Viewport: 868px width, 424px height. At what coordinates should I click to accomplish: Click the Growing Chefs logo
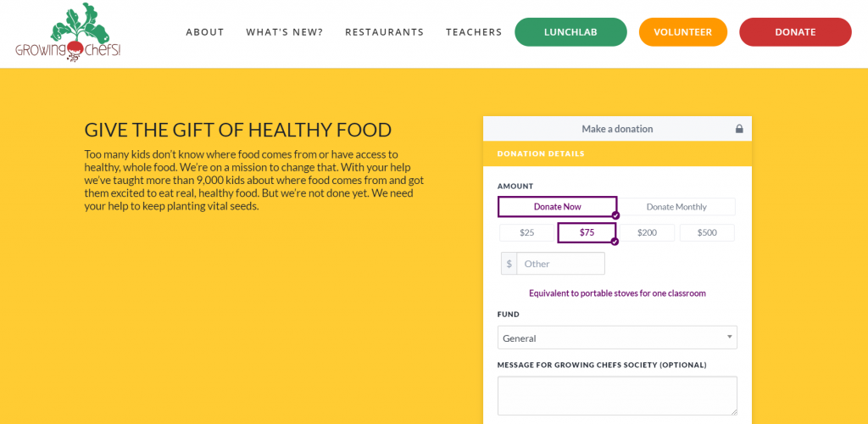point(68,33)
